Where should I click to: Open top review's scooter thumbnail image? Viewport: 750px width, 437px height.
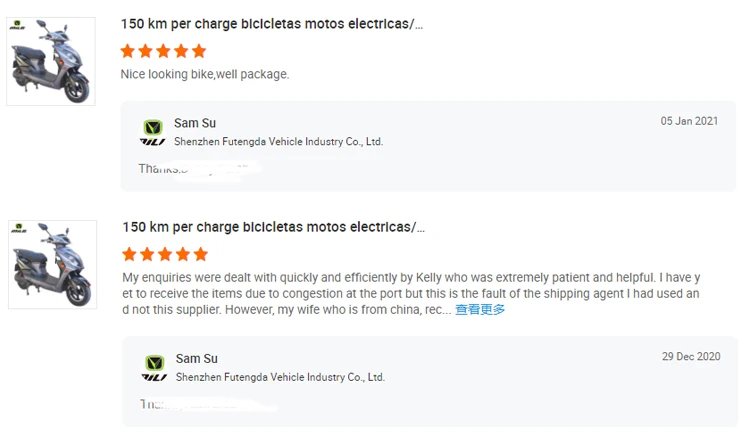(x=51, y=61)
